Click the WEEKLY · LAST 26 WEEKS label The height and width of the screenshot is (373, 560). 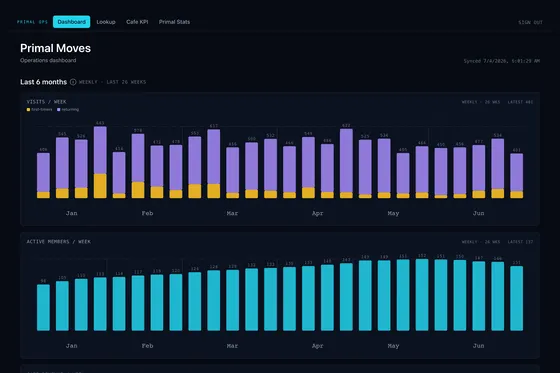[x=112, y=82]
